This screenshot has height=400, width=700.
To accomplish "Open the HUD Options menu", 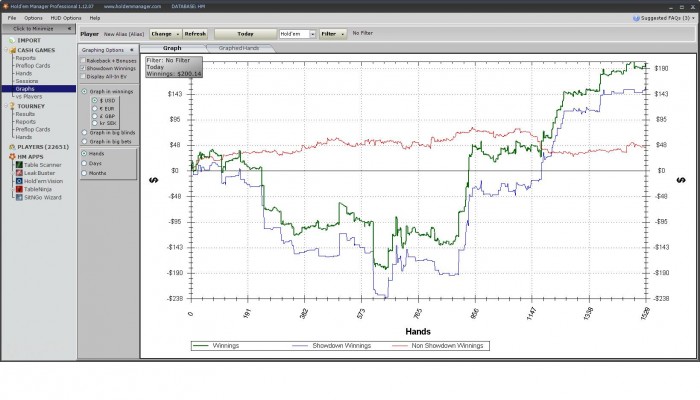I will 66,18.
